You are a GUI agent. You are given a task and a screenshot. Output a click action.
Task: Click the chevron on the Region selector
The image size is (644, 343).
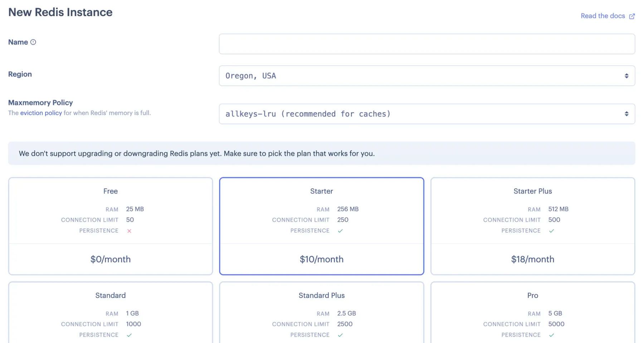coord(626,75)
